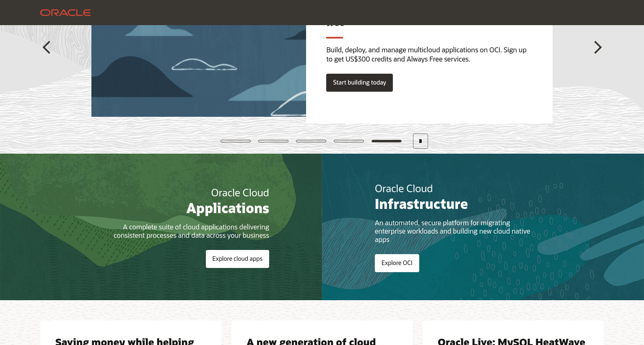Select the fifth active carousel indicator
Screen dimensions: 644x345
click(387, 141)
